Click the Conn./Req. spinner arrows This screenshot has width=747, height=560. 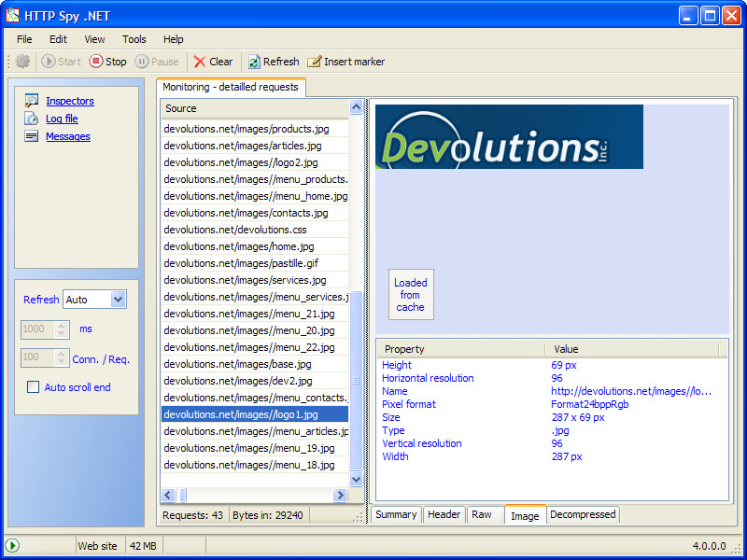tap(62, 357)
